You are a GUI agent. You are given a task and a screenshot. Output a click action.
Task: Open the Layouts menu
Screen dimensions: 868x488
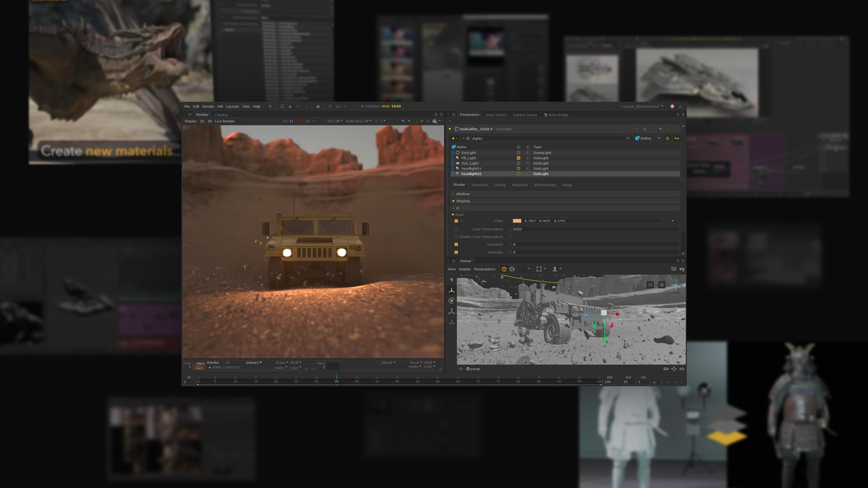pos(232,107)
